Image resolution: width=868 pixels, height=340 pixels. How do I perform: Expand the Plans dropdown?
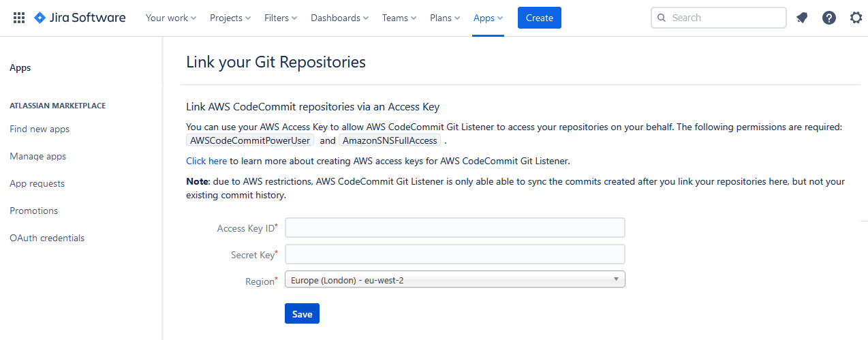point(445,18)
